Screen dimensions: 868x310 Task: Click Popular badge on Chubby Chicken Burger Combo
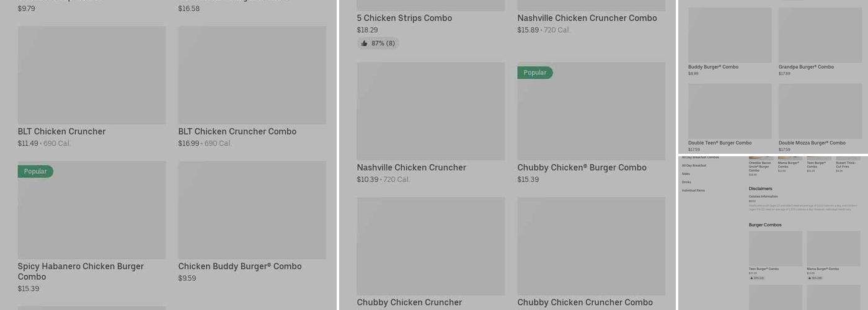click(x=535, y=73)
